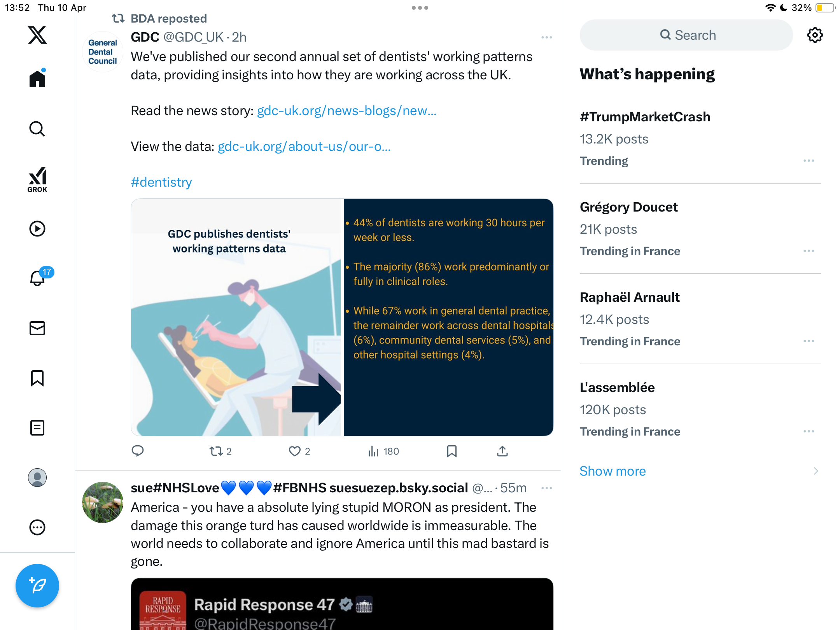Open the gdc-uk.org news-blogs link
Viewport: 840px width, 630px height.
346,111
